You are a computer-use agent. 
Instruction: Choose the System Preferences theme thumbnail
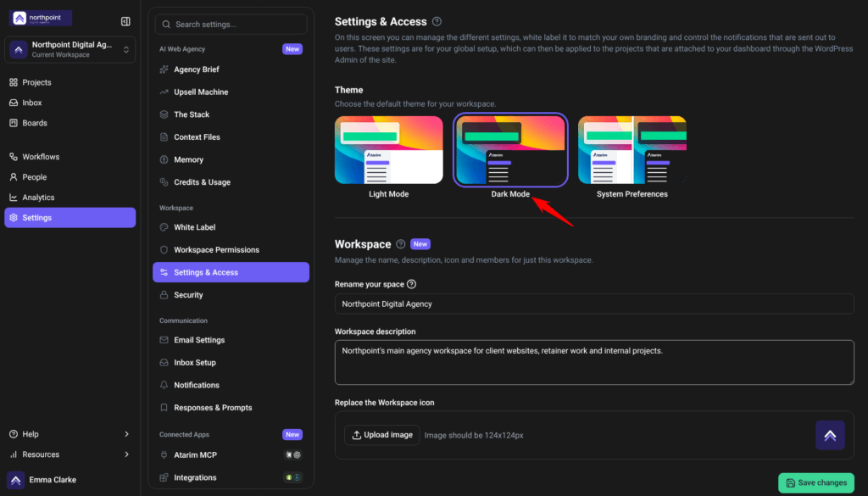[632, 150]
